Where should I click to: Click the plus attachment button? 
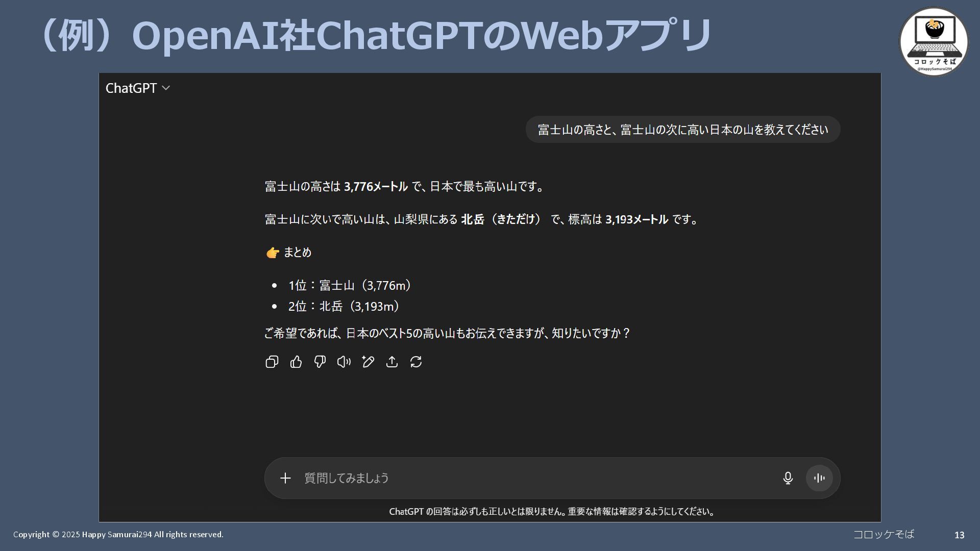(x=285, y=478)
